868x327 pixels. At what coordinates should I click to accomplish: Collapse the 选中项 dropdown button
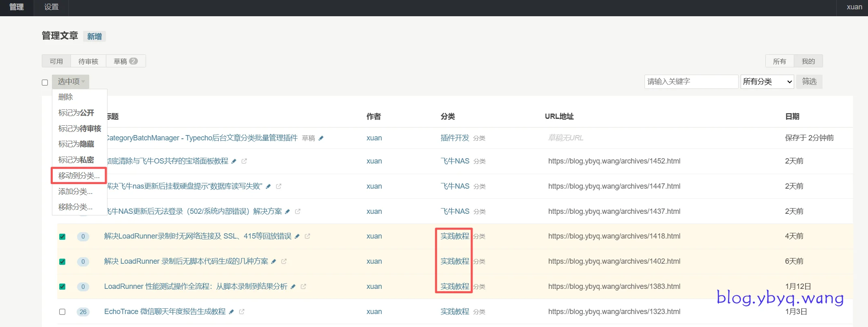click(x=71, y=82)
